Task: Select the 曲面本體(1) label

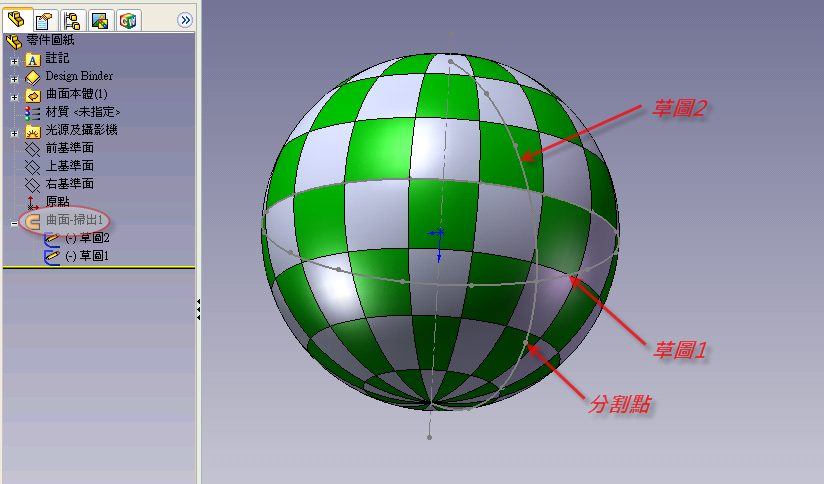Action: [77, 94]
